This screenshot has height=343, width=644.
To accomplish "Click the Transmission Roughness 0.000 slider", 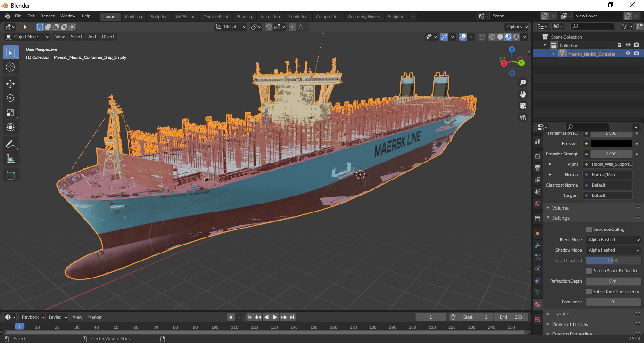I will point(611,134).
